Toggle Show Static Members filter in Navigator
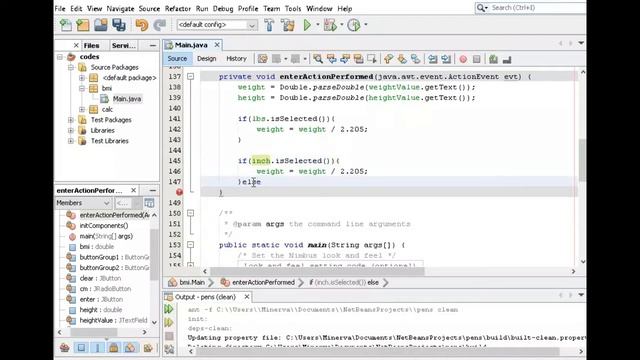Viewport: 640px width, 360px height. click(98, 347)
